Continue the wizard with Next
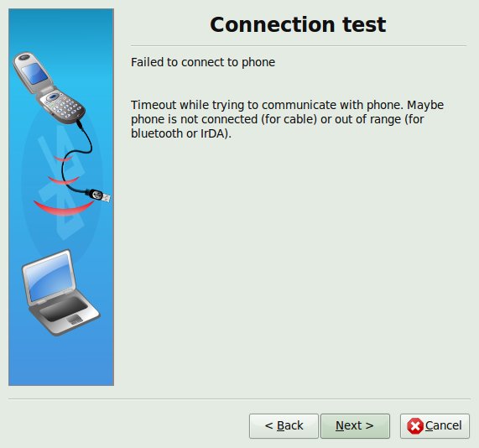 click(355, 426)
